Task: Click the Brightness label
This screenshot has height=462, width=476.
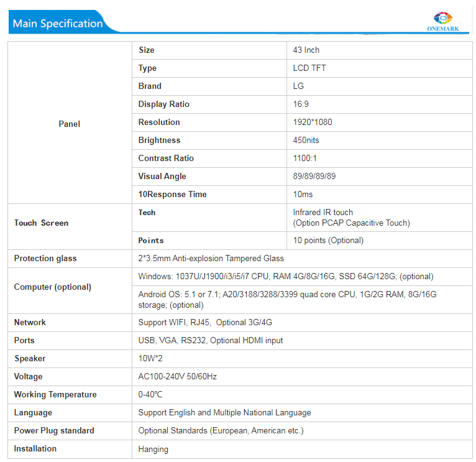Action: (x=159, y=141)
